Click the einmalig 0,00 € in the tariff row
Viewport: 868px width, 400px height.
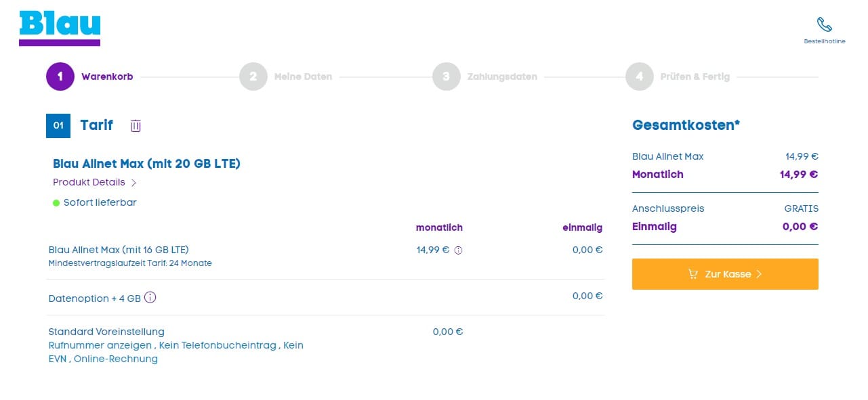587,250
